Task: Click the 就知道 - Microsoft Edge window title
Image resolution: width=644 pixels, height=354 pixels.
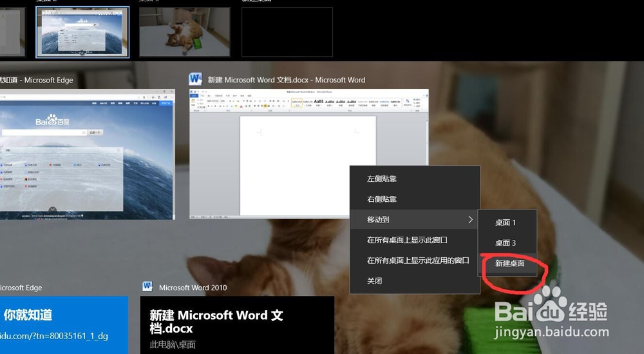Action: click(37, 80)
